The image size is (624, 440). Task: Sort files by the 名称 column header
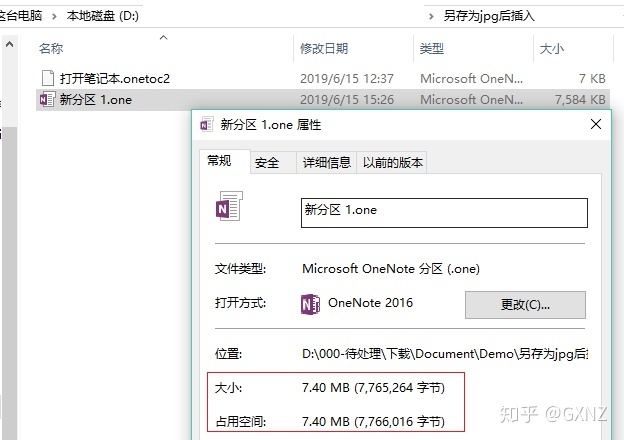[51, 49]
